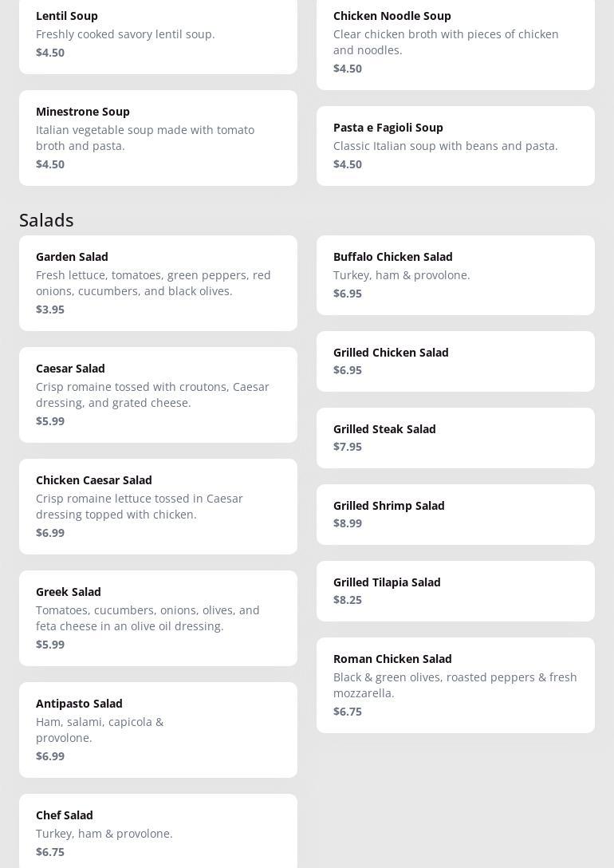The height and width of the screenshot is (868, 614).
Task: Open the Roman Chicken Salad card
Action: pyautogui.click(x=455, y=685)
